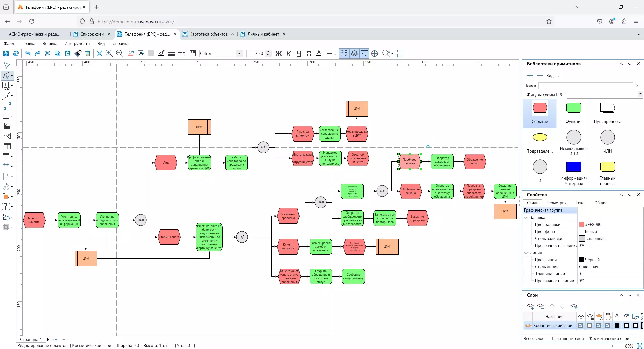The image size is (644, 349).
Task: Cut the selection with the scissors icon
Action: pyautogui.click(x=47, y=53)
